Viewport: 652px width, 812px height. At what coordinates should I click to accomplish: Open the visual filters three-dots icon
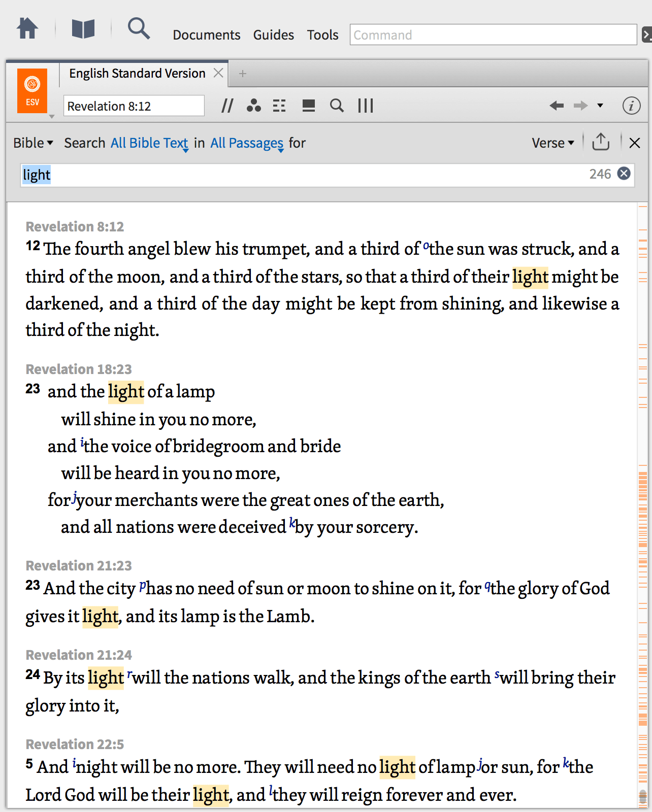(253, 106)
